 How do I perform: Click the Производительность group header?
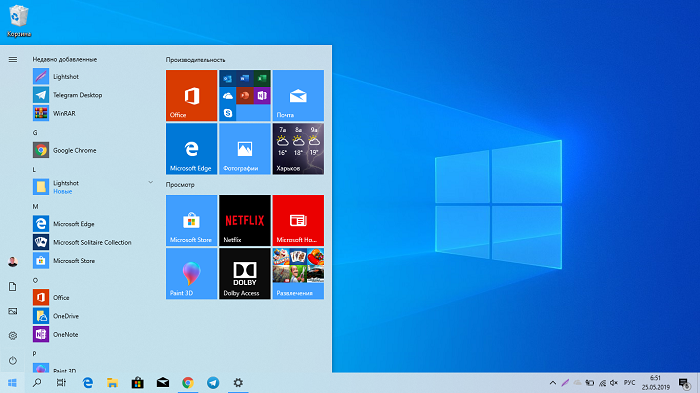pos(196,60)
